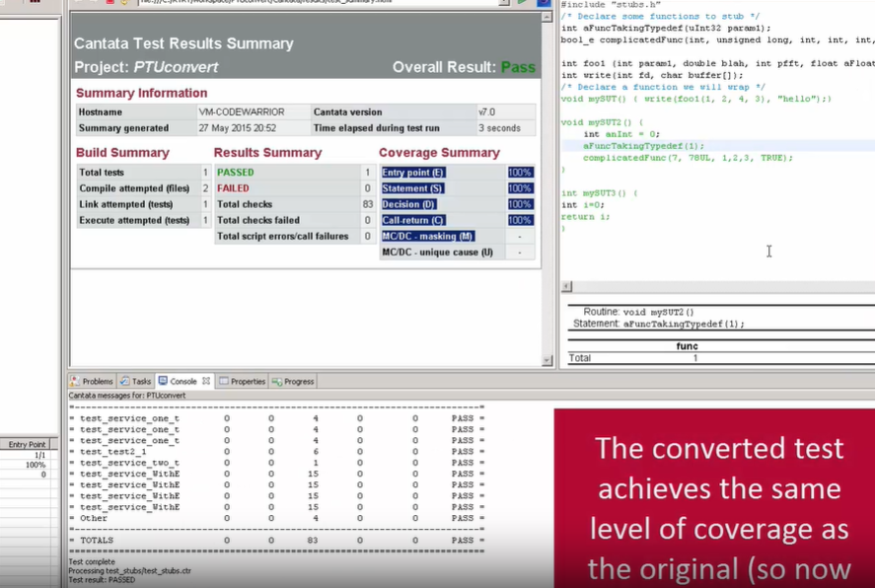Click the green PASSED label
875x588 pixels.
tap(235, 173)
